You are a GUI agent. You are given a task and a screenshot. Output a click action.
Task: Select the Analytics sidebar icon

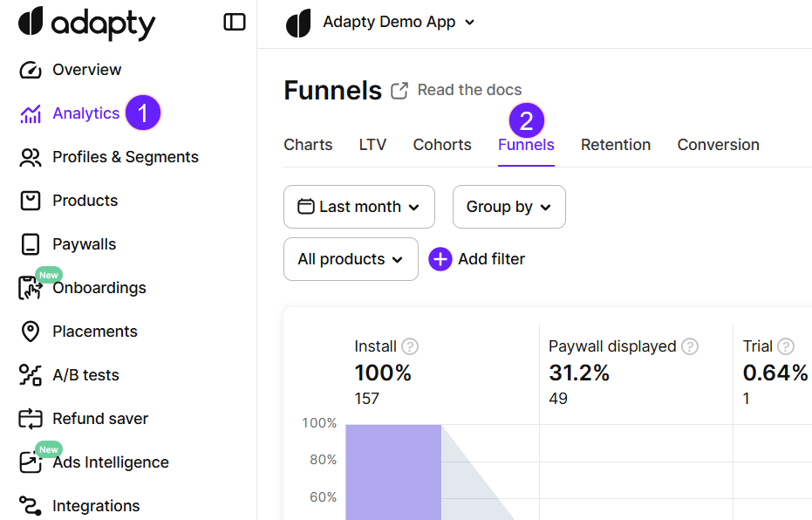click(x=31, y=113)
